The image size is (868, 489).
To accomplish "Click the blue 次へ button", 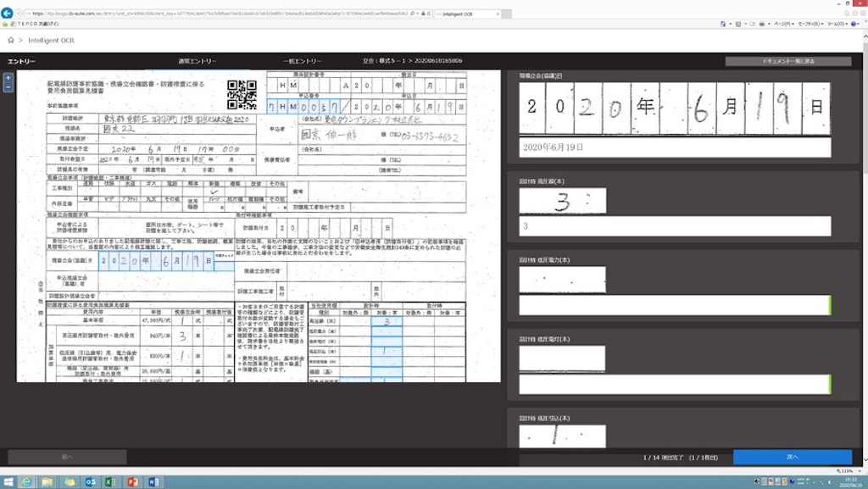I will 793,457.
